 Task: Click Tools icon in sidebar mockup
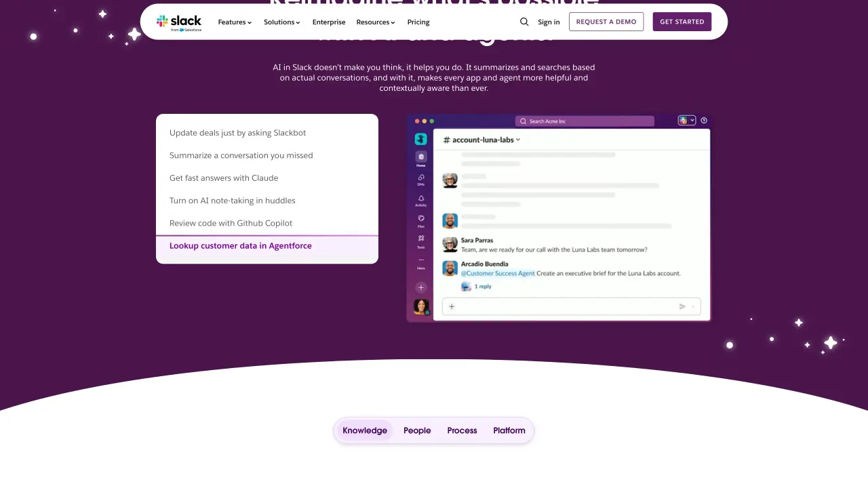pyautogui.click(x=421, y=239)
